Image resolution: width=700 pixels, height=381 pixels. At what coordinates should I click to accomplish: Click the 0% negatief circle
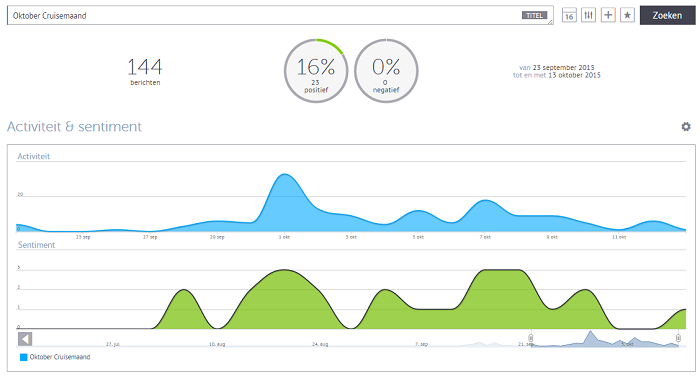pos(386,71)
